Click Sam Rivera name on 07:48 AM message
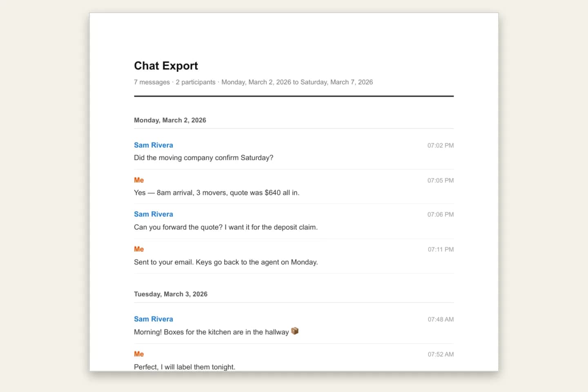588x392 pixels. click(154, 319)
